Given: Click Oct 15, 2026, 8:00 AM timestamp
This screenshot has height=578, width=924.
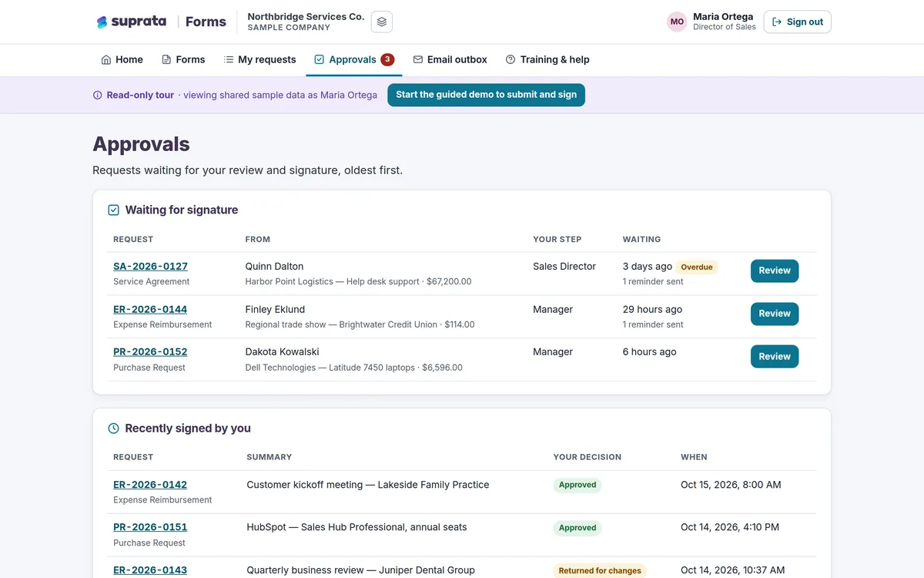Looking at the screenshot, I should 731,485.
